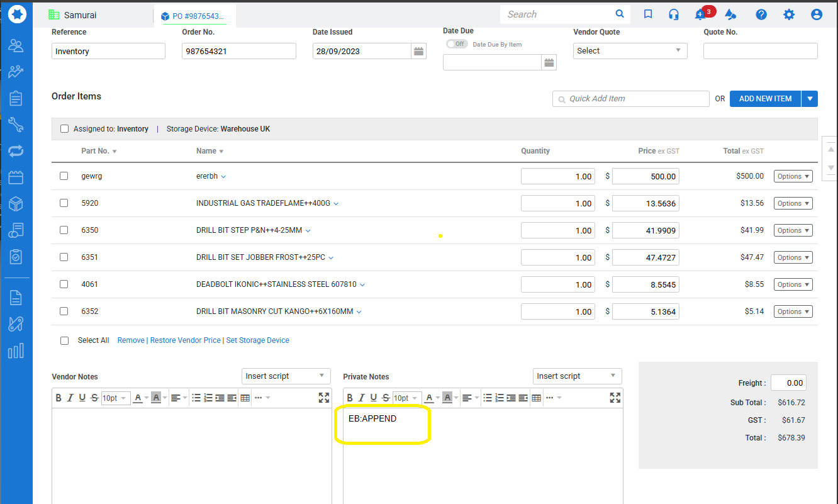This screenshot has width=838, height=504.
Task: Check the row for part gewrg
Action: click(x=64, y=176)
